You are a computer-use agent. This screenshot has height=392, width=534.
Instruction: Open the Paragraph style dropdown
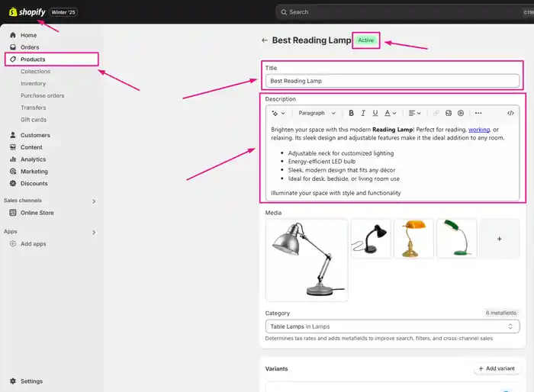(x=317, y=113)
